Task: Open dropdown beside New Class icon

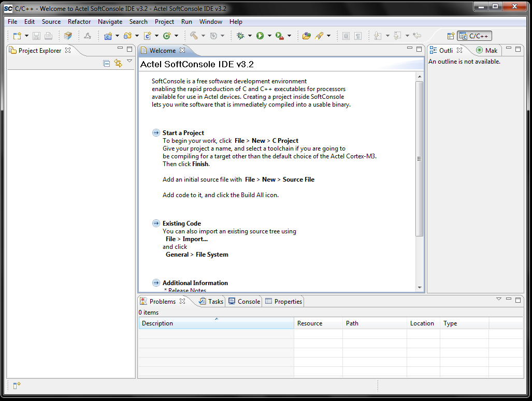Action: [x=177, y=36]
